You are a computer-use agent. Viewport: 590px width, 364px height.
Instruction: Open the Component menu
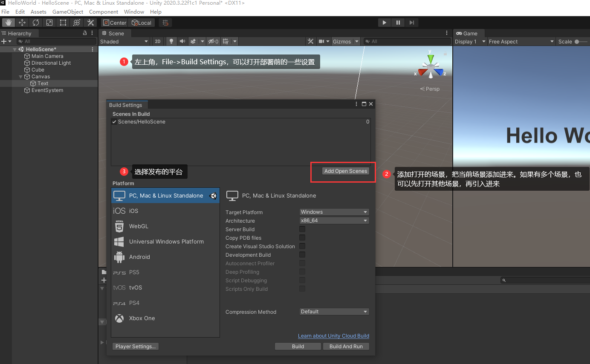pos(104,11)
